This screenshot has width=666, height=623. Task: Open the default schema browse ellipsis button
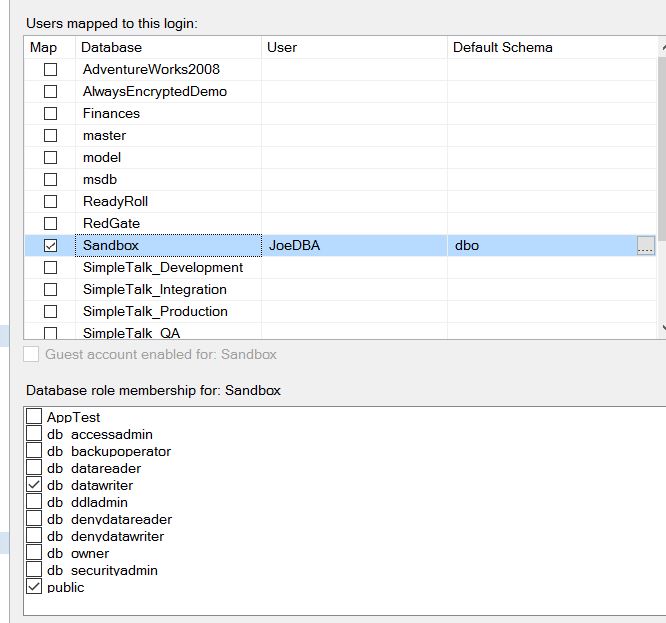pyautogui.click(x=645, y=246)
